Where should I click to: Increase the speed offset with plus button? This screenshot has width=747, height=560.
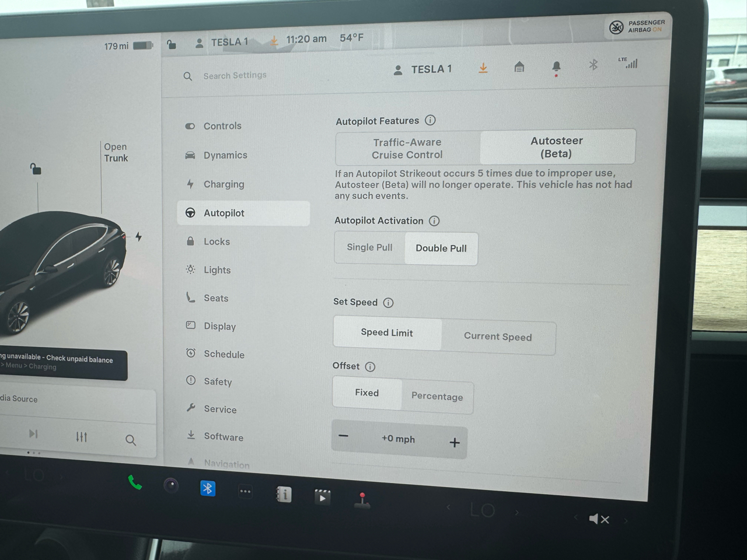455,443
